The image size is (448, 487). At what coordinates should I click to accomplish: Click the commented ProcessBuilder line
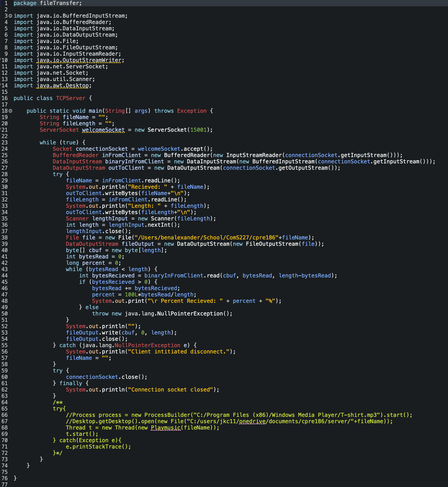pos(239,415)
